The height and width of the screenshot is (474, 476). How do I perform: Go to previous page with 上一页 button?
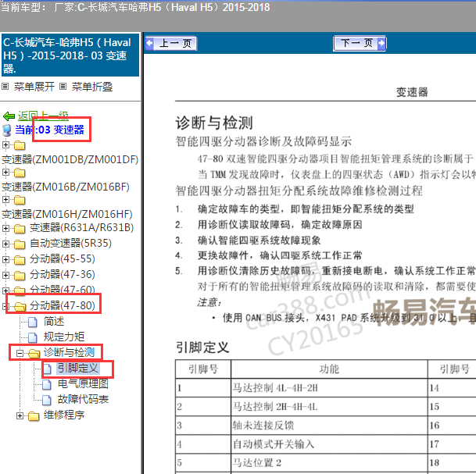[x=171, y=44]
